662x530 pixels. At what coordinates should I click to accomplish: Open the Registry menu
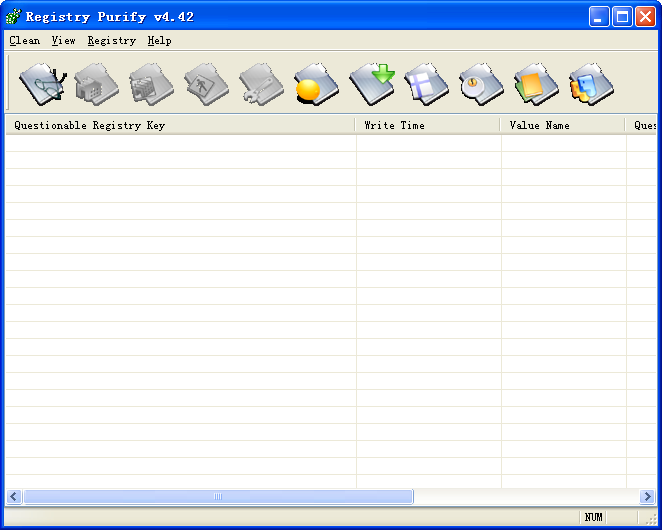[x=111, y=41]
